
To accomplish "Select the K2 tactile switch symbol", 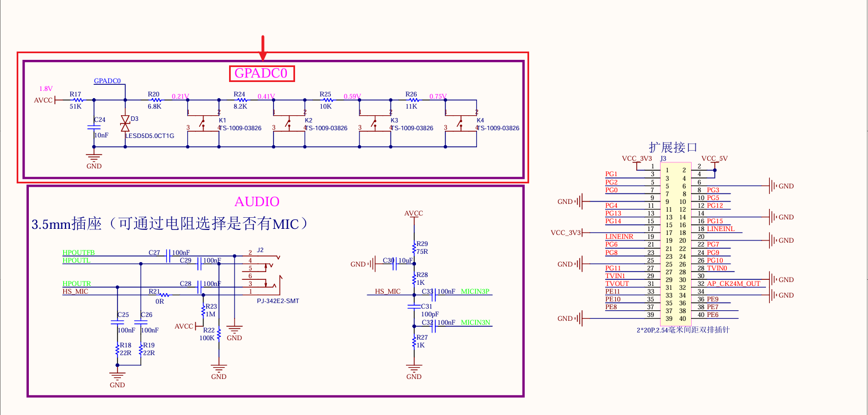I will (x=290, y=124).
